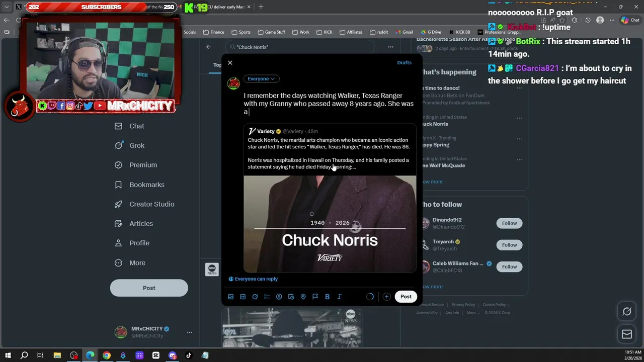This screenshot has width=644, height=362.
Task: Open the Gmail bookmark
Action: (x=404, y=32)
